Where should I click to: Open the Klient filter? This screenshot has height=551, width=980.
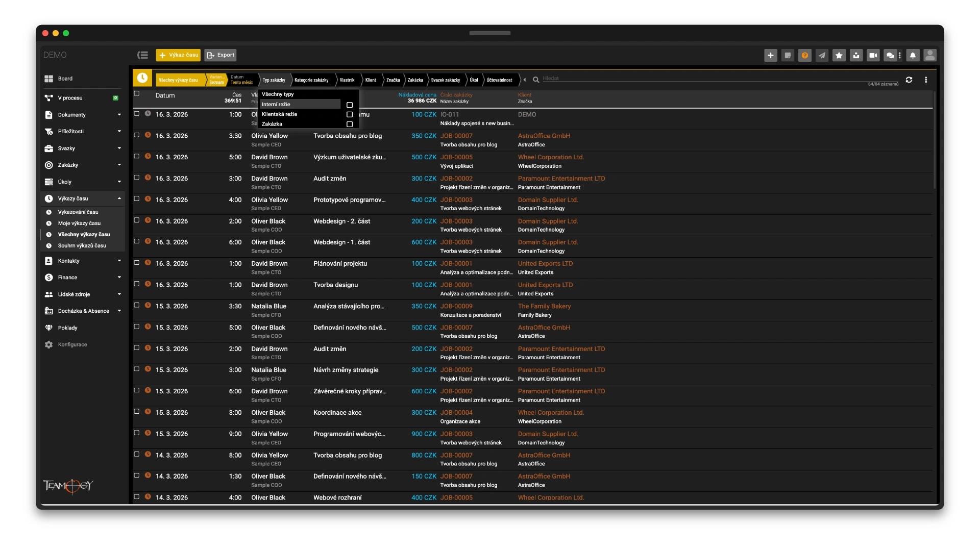point(371,80)
